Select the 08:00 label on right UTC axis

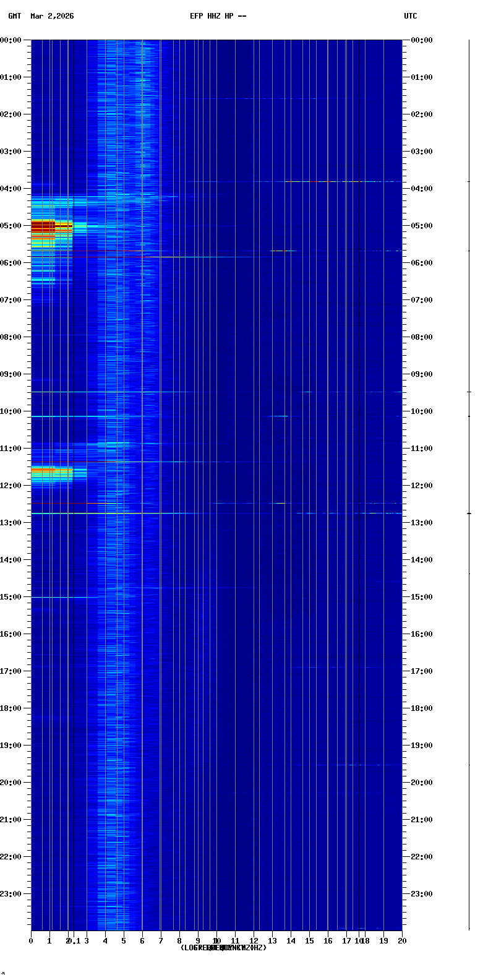pos(422,337)
